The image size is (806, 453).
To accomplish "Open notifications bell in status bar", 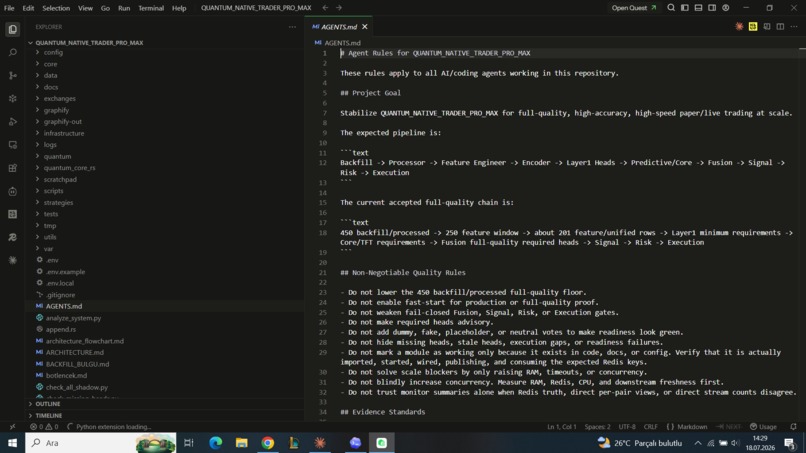I will (x=793, y=427).
